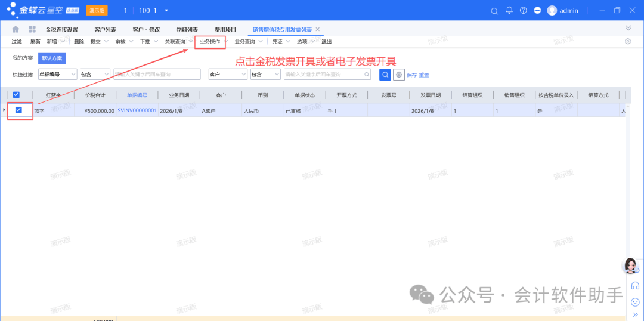Open the headset customer service icon
The image size is (644, 321).
click(x=635, y=286)
